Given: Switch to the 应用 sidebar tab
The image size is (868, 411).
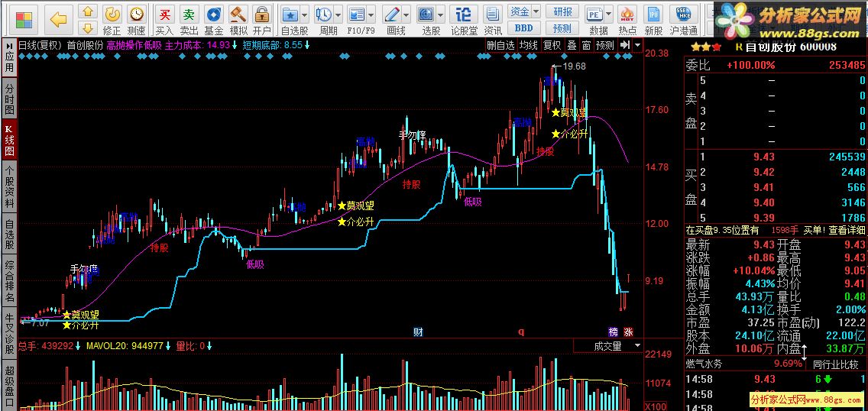Looking at the screenshot, I should click(9, 59).
